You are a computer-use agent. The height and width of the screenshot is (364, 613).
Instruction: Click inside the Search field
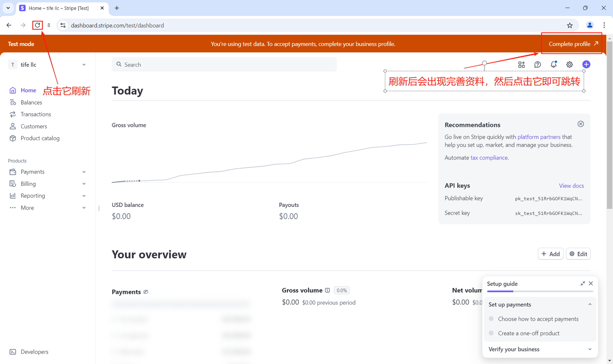(x=224, y=64)
